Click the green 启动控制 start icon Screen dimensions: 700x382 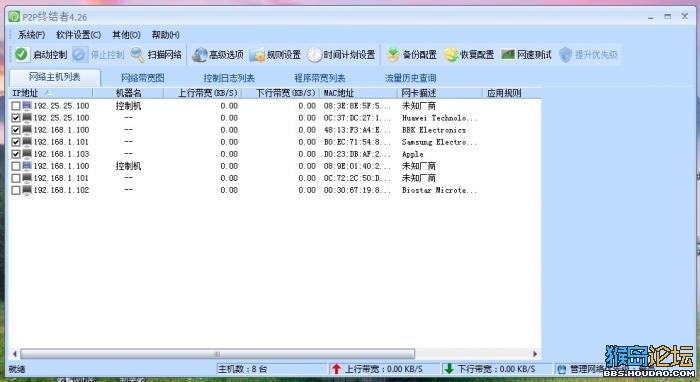tap(21, 54)
